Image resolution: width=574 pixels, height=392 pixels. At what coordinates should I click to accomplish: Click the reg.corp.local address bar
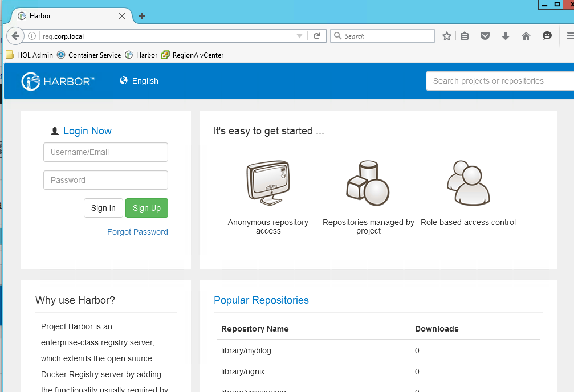(x=168, y=36)
